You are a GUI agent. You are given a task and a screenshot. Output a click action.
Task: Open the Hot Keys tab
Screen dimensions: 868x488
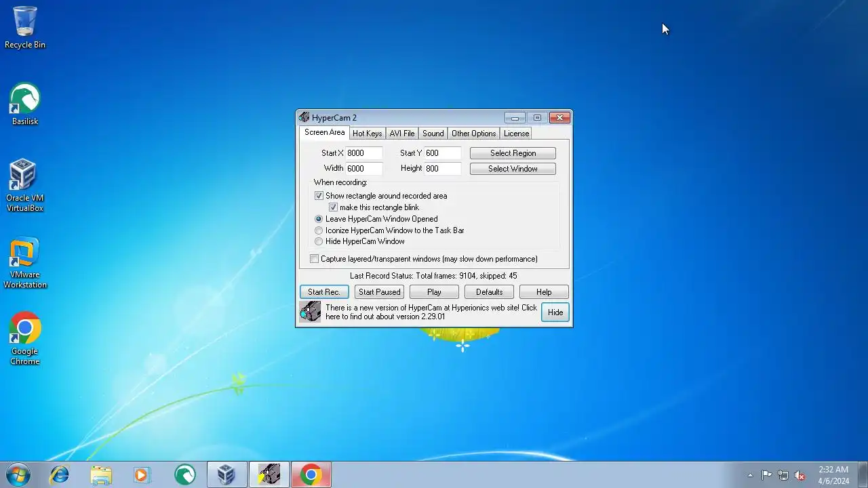[x=367, y=134]
